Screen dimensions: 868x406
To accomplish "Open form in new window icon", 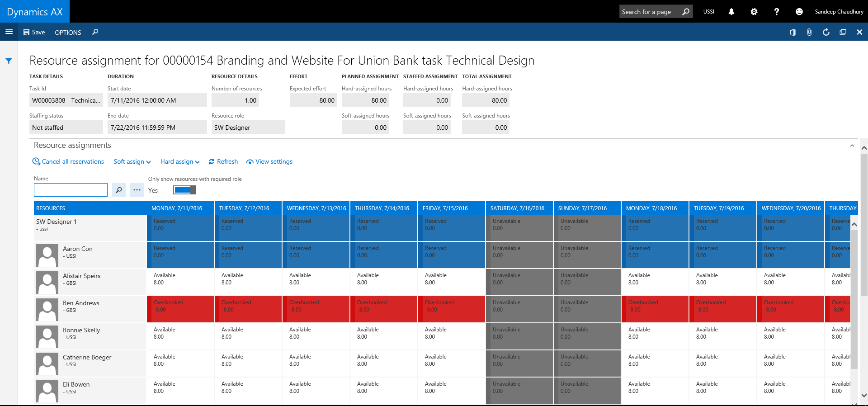I will 843,32.
